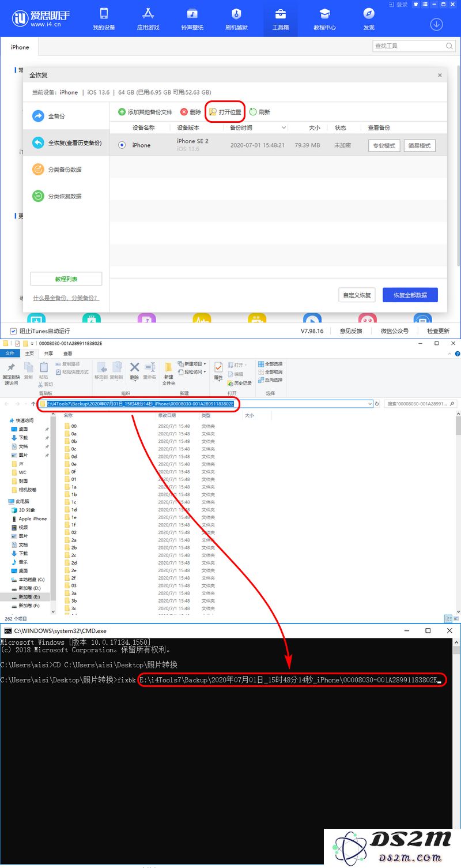Click 反向选择 in the Explorer ribbon

point(270,380)
